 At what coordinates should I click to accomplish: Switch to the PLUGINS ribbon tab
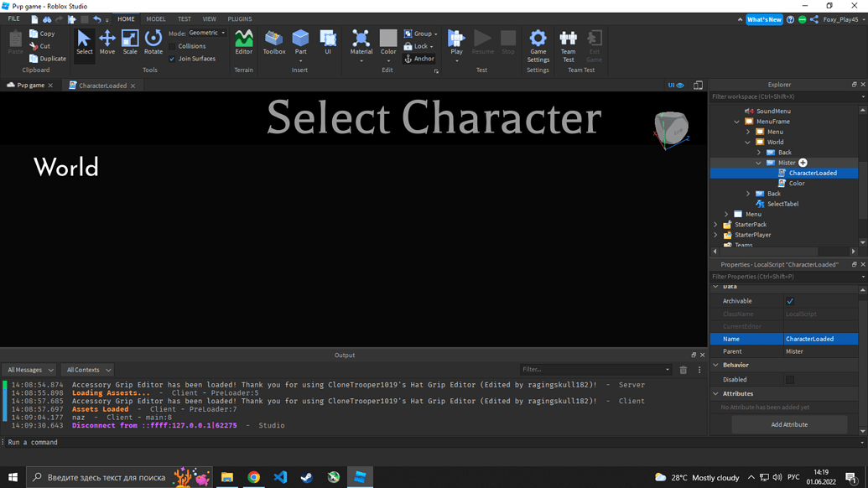click(240, 18)
